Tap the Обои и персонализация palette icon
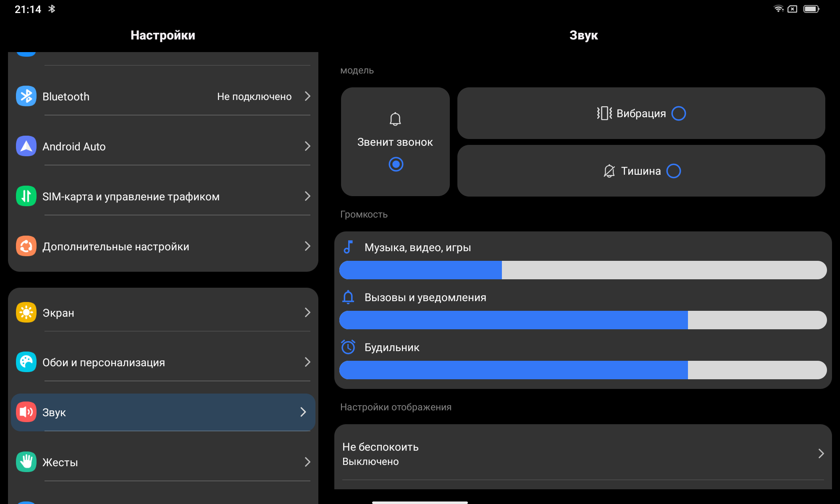 (26, 362)
